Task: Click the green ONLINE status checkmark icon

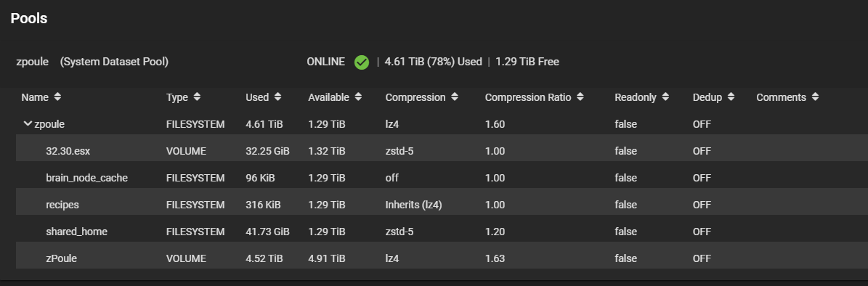Action: click(362, 62)
